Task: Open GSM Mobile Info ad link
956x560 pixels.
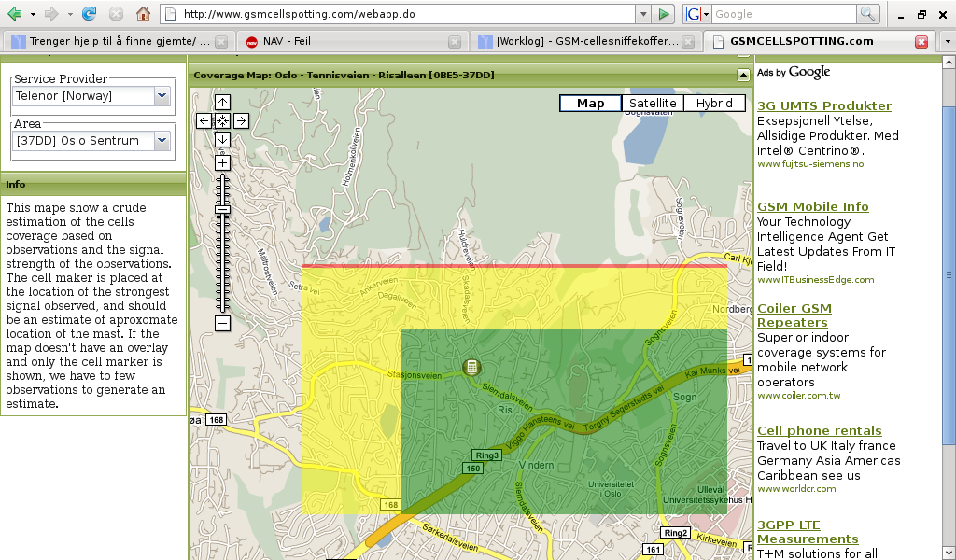Action: click(813, 206)
